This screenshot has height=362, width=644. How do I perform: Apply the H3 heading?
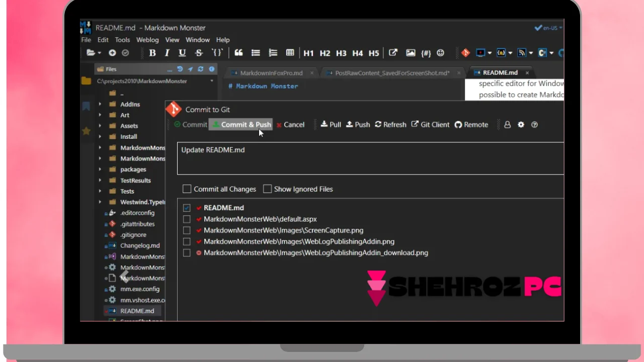click(341, 53)
